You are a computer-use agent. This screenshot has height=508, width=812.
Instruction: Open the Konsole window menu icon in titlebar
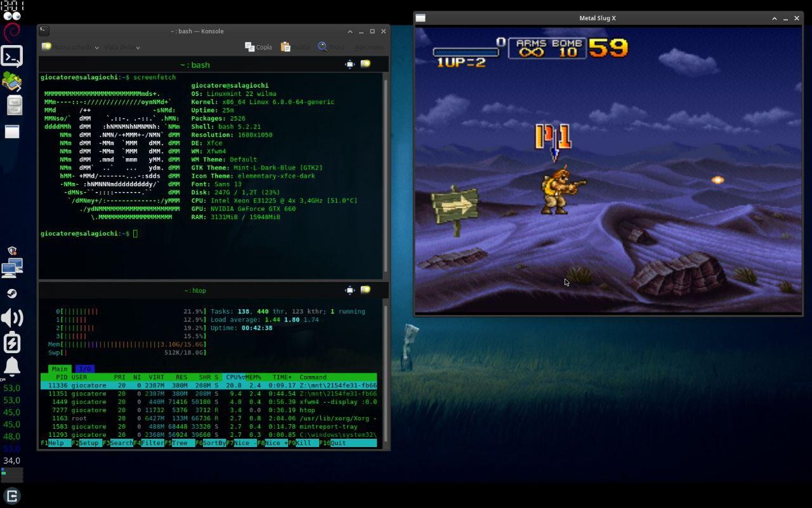coord(44,30)
